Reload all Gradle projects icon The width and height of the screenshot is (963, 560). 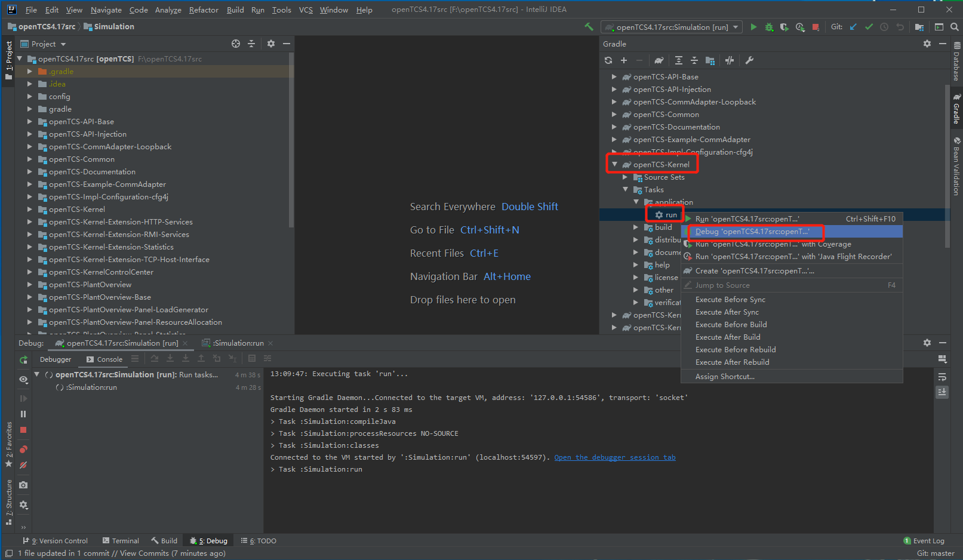pos(608,60)
